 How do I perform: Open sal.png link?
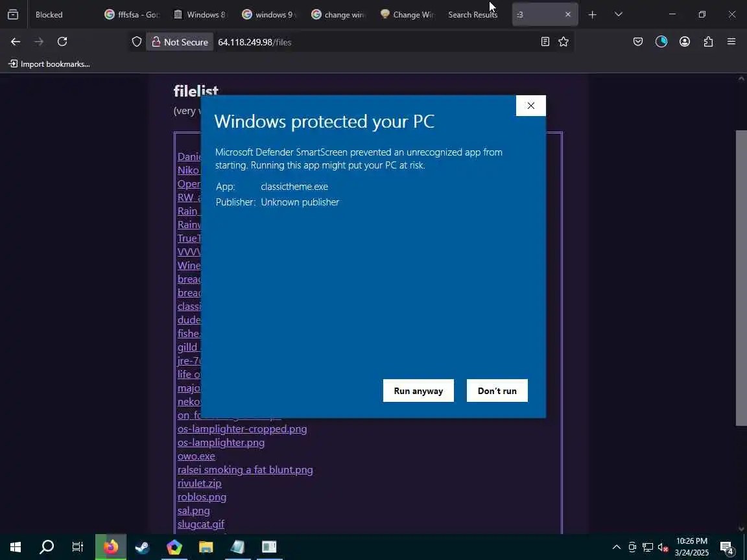(x=193, y=511)
